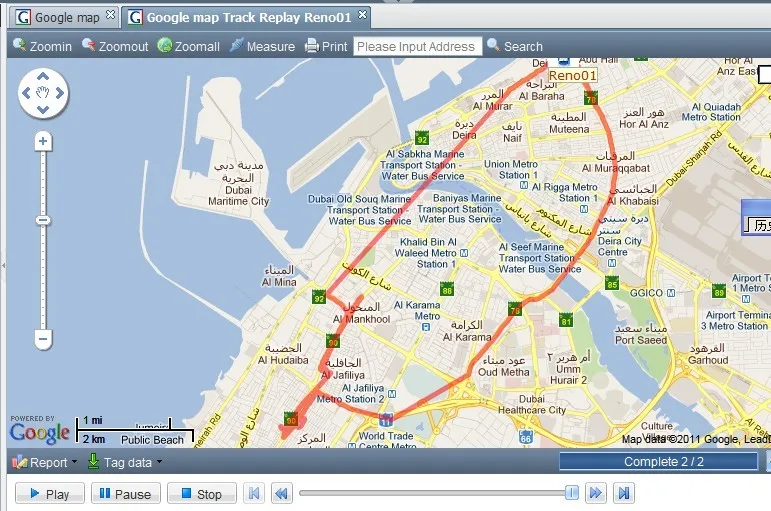Focus the Please Input Address field

click(417, 47)
